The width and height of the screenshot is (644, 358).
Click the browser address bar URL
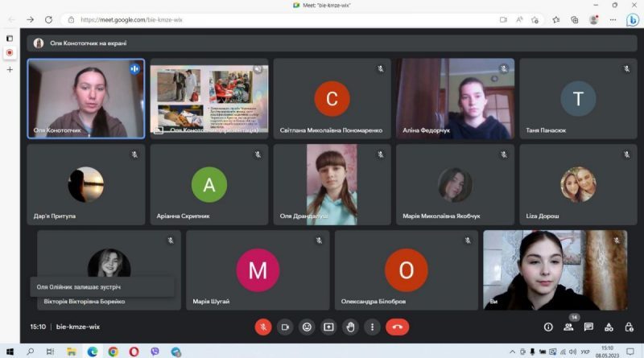[131, 19]
